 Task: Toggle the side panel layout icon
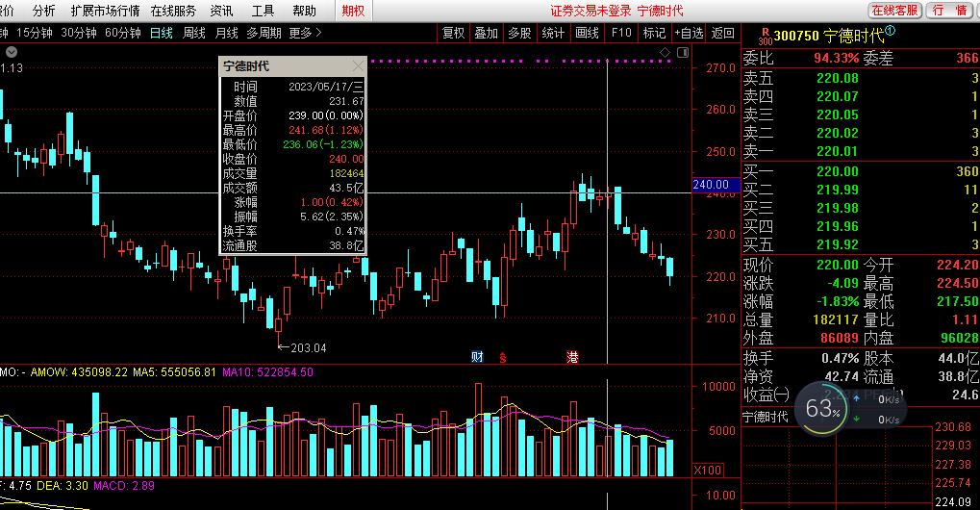(x=683, y=53)
